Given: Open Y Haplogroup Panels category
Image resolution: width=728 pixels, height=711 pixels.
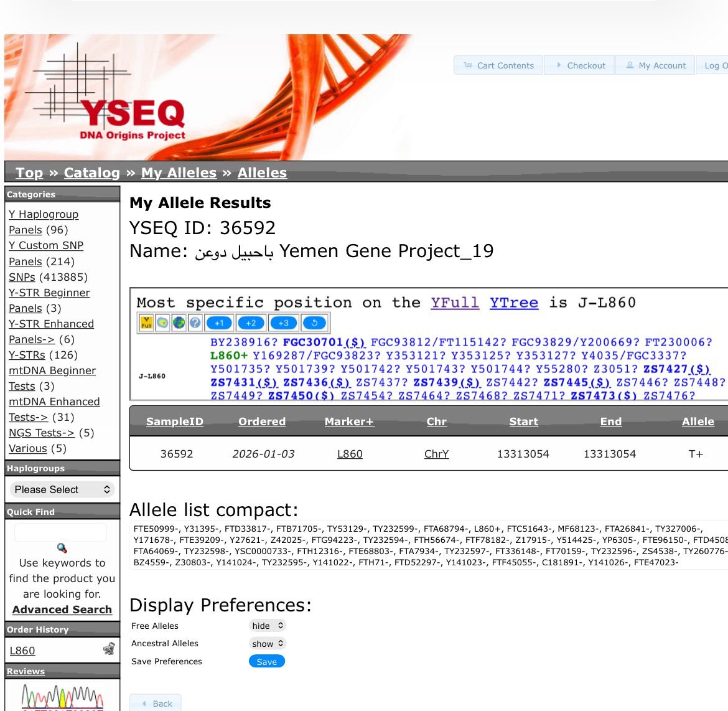Looking at the screenshot, I should (x=44, y=222).
